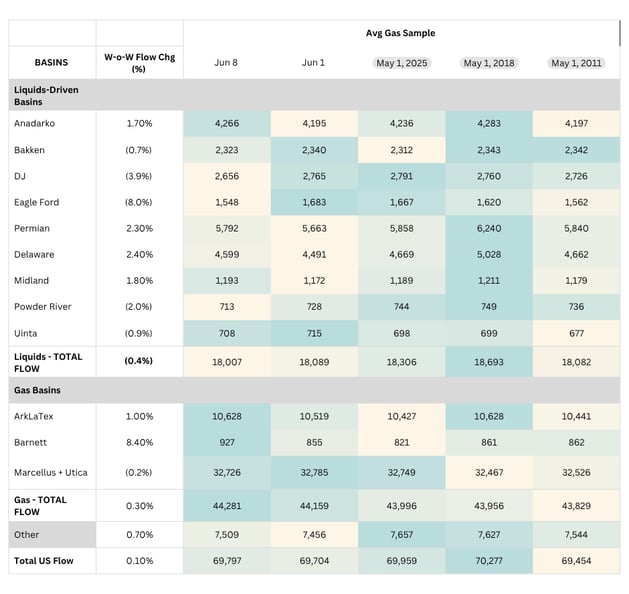
Task: Select the May 1, 2018 date pill
Action: (489, 63)
